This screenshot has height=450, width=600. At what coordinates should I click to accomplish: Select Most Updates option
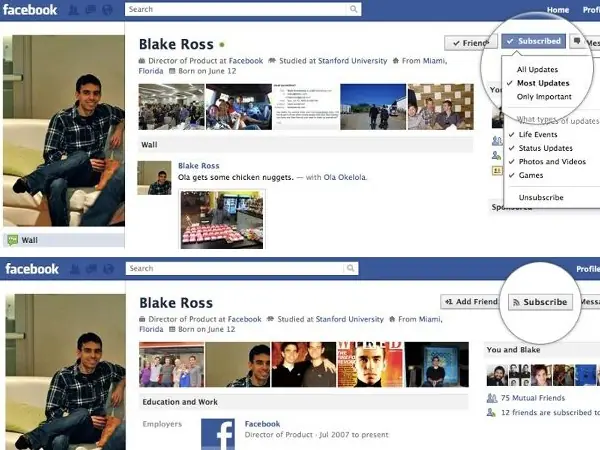543,83
